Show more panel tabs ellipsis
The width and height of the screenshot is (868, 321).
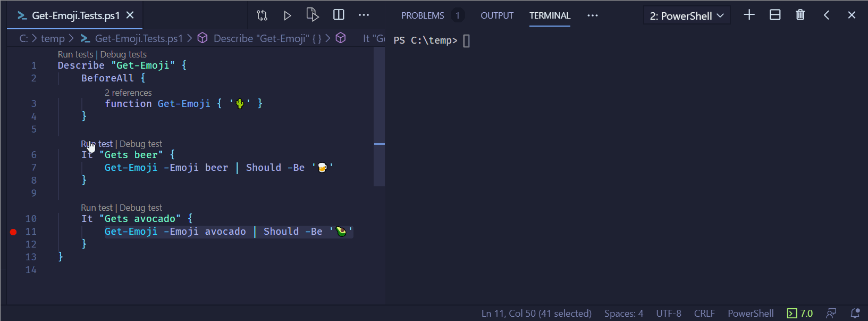click(593, 15)
